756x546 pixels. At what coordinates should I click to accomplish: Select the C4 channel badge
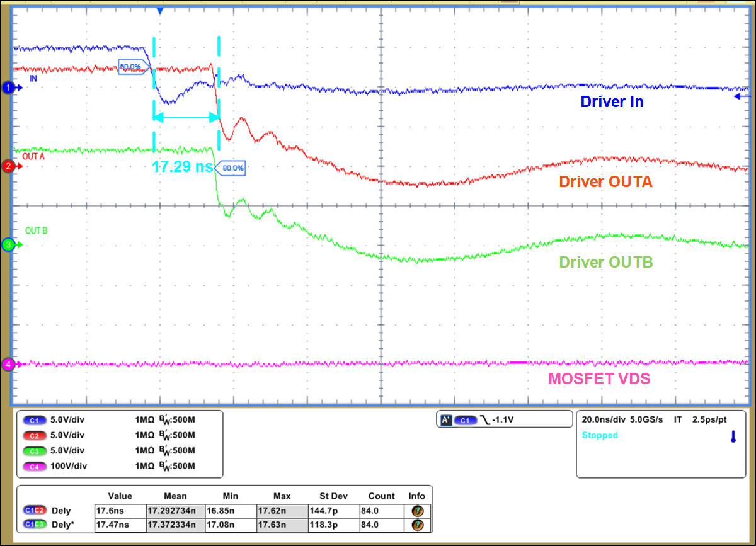pyautogui.click(x=33, y=467)
